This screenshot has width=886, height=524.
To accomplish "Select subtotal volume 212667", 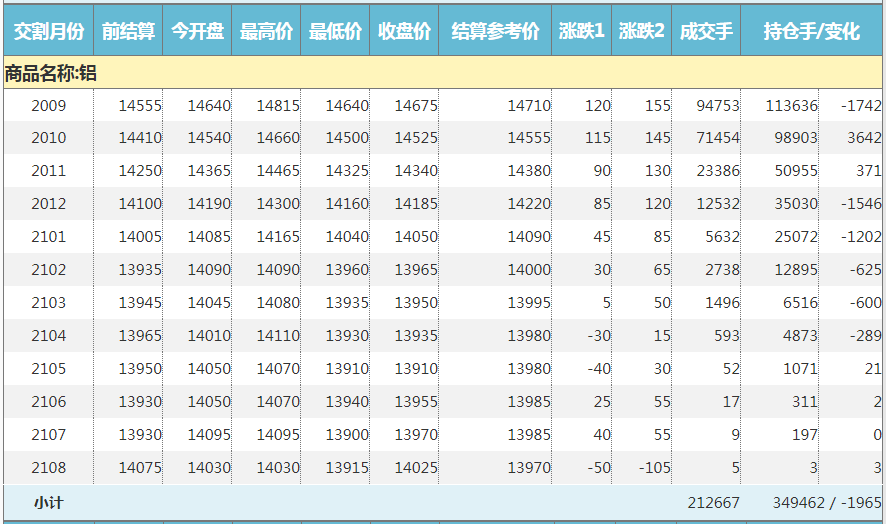I will point(713,503).
